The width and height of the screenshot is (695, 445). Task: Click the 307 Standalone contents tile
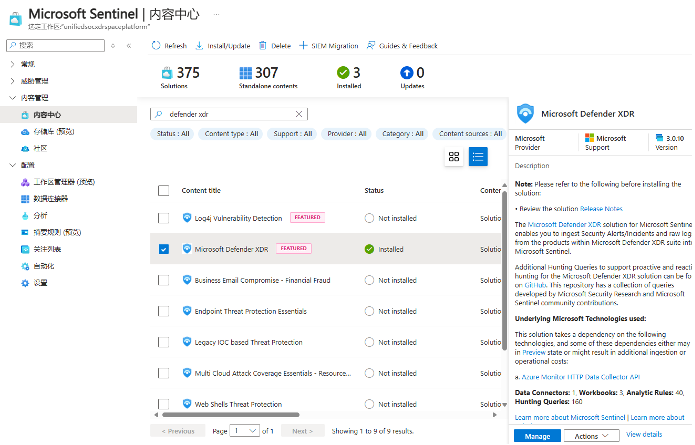pos(268,77)
